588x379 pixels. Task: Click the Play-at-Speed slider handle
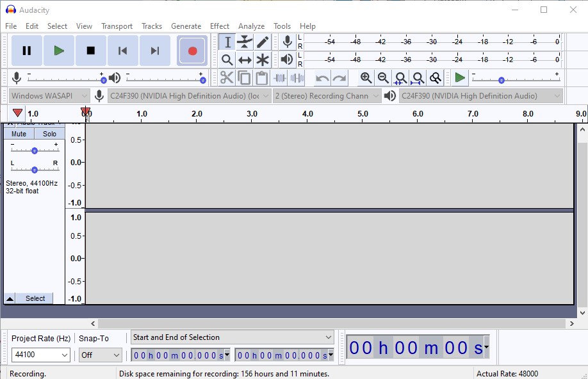tap(502, 80)
